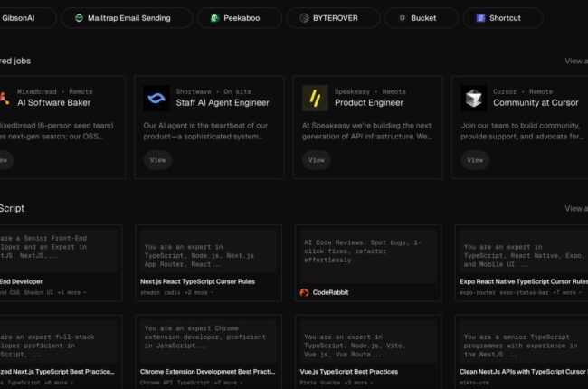View the Product Engineer job at Speakeasy
This screenshot has width=588, height=389.
click(316, 159)
